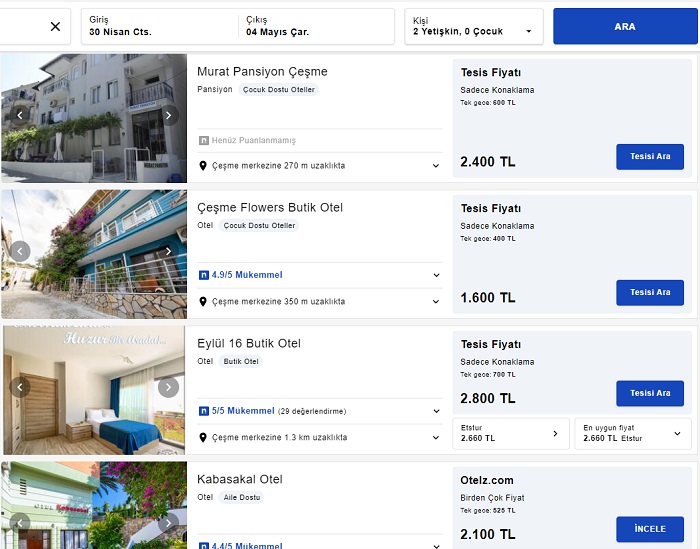Image resolution: width=700 pixels, height=549 pixels.
Task: Click İNCELE for Kabasakal Otel
Action: [650, 529]
